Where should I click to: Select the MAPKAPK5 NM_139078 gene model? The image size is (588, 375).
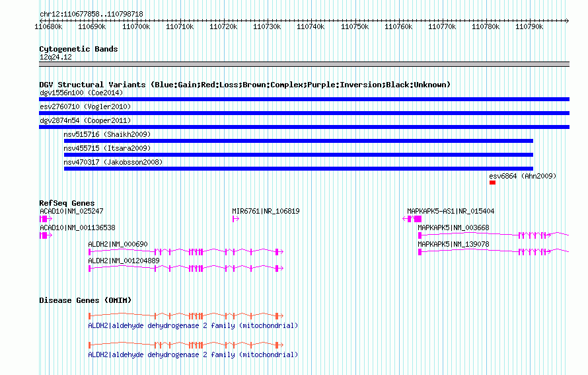(x=494, y=252)
